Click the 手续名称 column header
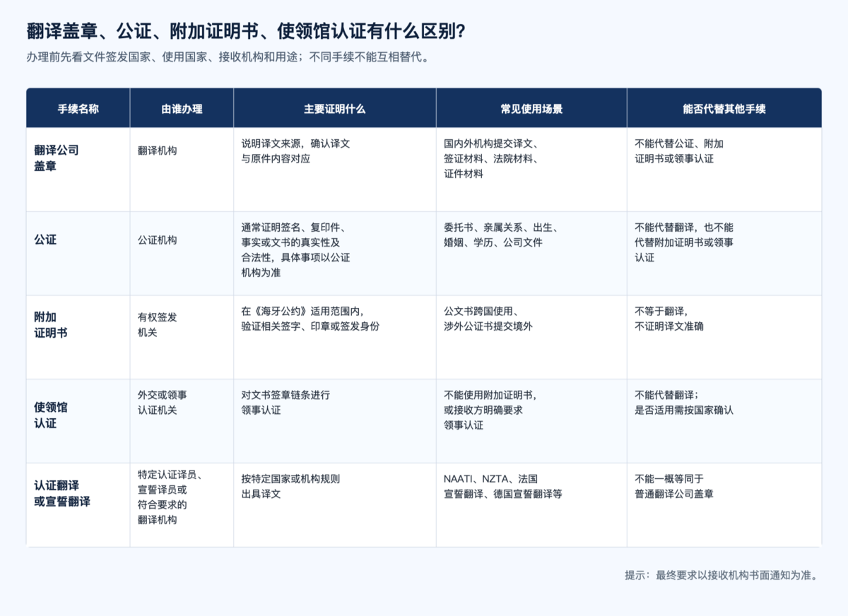848x616 pixels. pos(78,109)
